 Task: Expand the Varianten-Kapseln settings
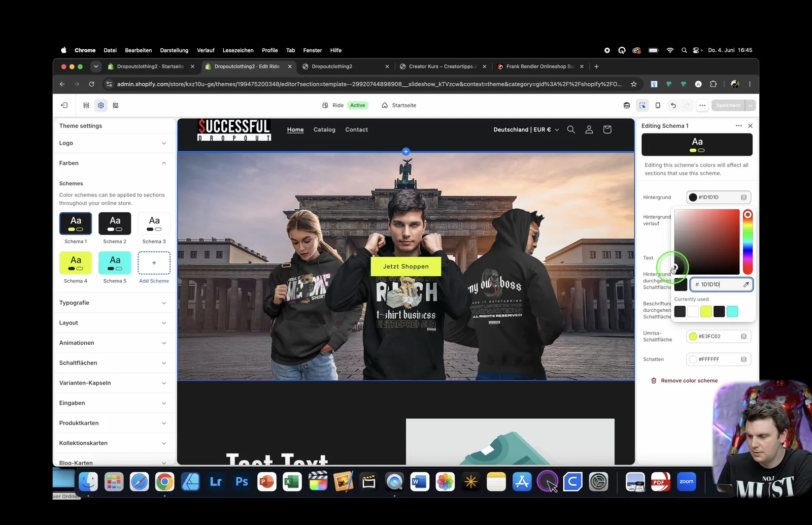tap(114, 383)
